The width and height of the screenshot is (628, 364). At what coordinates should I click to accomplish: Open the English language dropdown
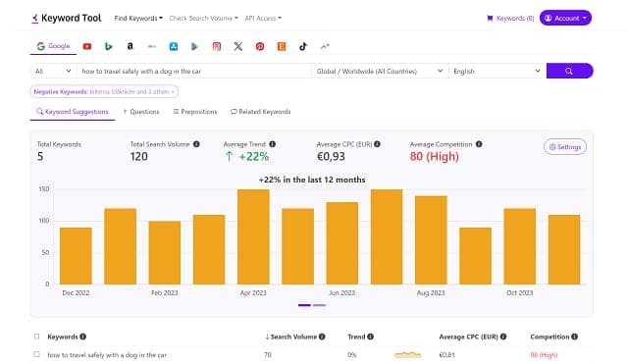coord(497,71)
